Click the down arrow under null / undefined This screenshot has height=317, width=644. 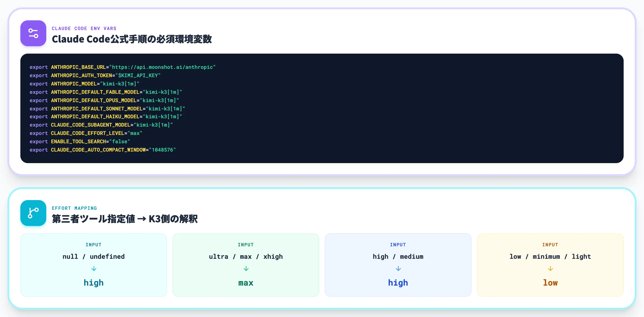click(94, 269)
